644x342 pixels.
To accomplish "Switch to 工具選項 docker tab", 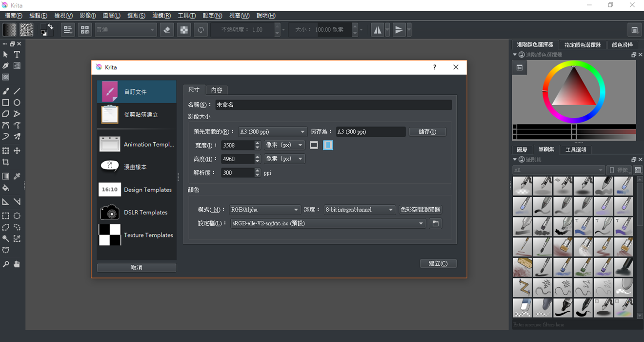I will [x=576, y=150].
